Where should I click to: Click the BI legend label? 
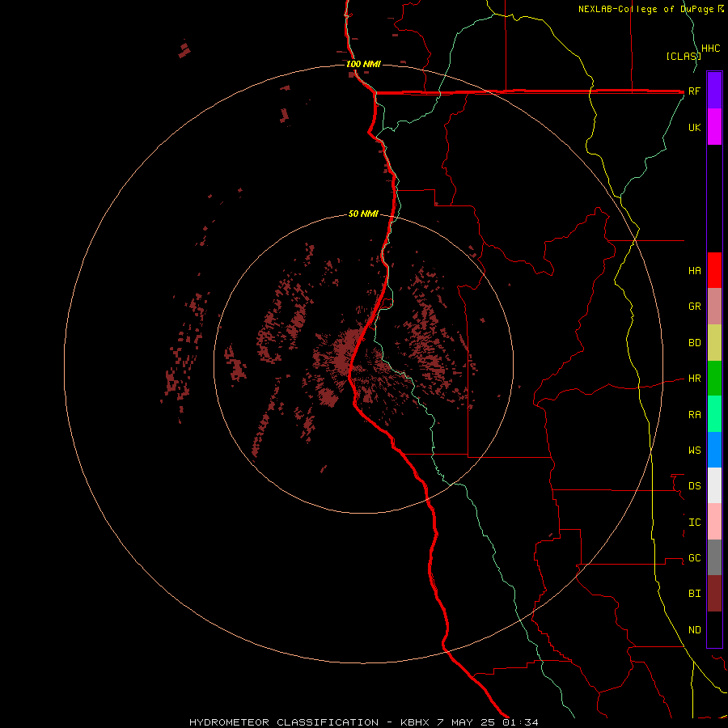click(x=695, y=594)
